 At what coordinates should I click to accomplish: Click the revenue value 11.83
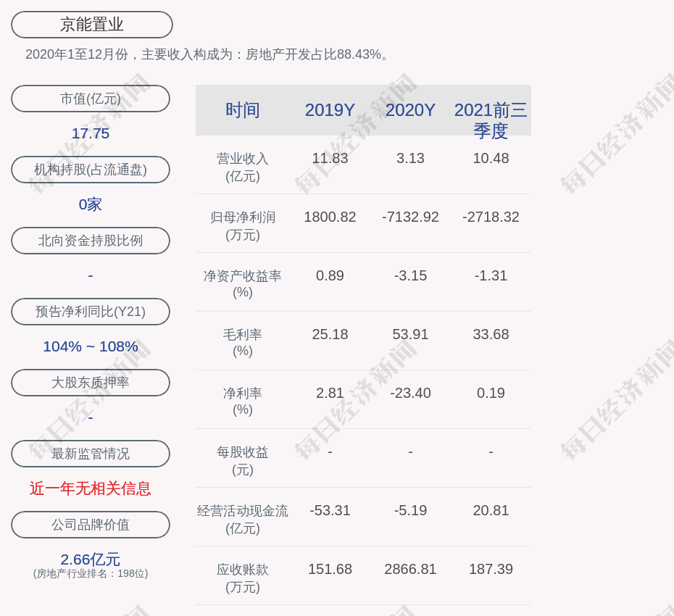330,158
